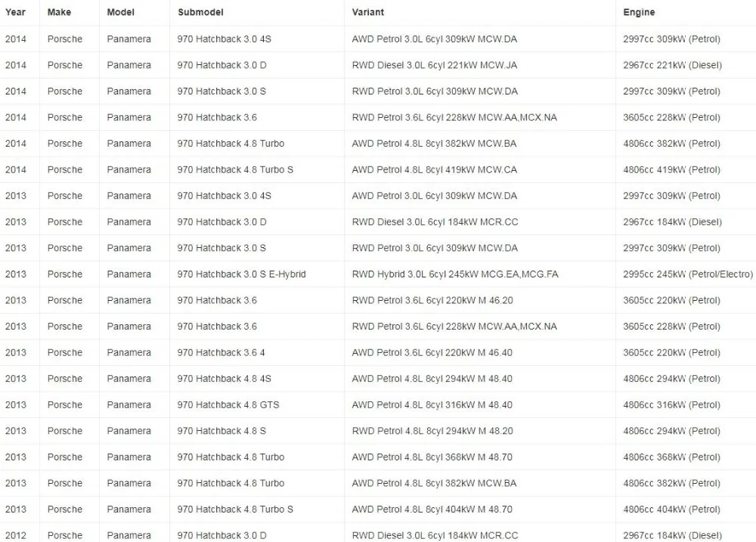Select '970 Hatchback 4.8 4S' submodel
This screenshot has width=756, height=542.
coord(225,379)
